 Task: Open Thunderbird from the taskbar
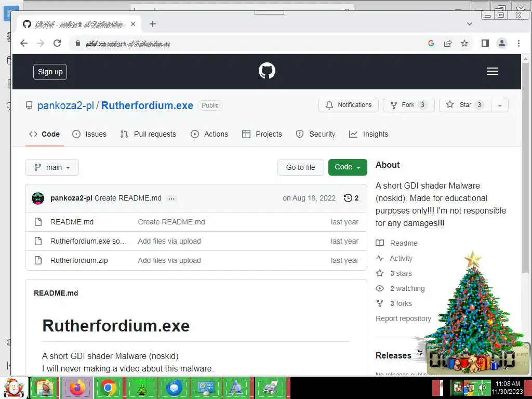(174, 388)
